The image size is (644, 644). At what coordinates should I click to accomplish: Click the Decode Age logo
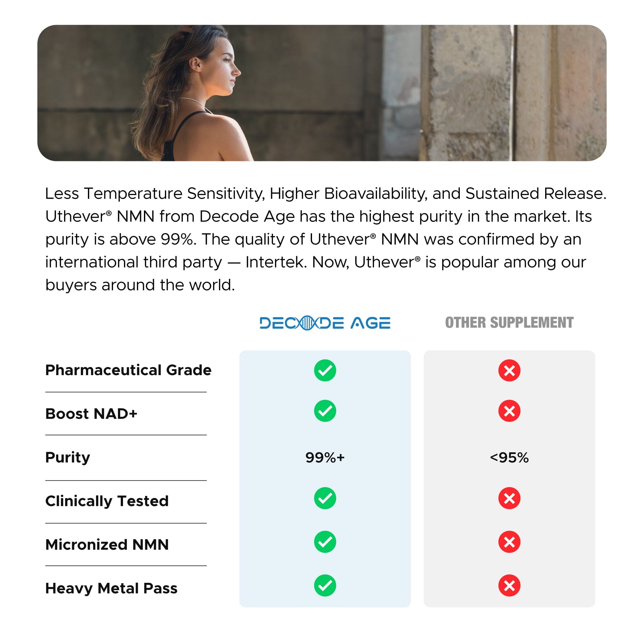pyautogui.click(x=325, y=323)
